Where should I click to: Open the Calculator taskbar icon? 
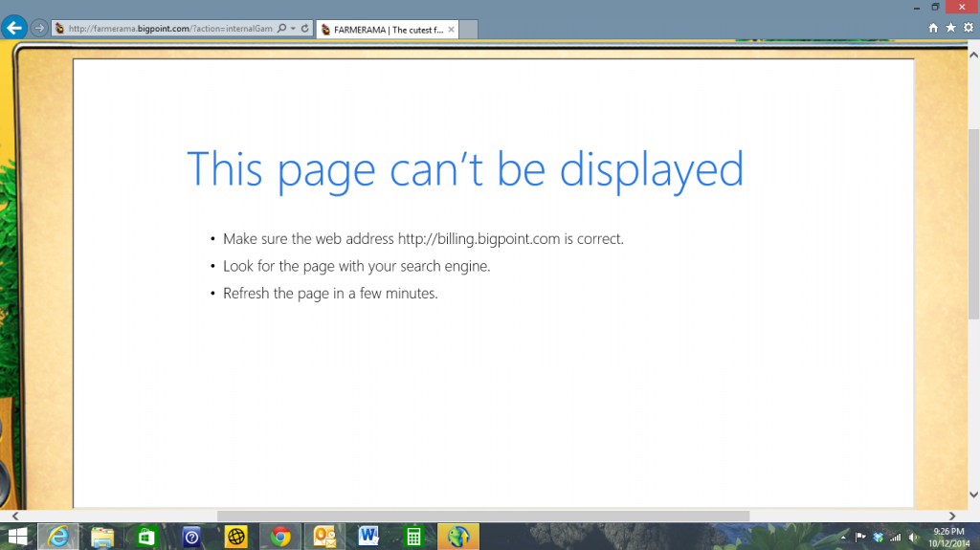click(x=413, y=537)
